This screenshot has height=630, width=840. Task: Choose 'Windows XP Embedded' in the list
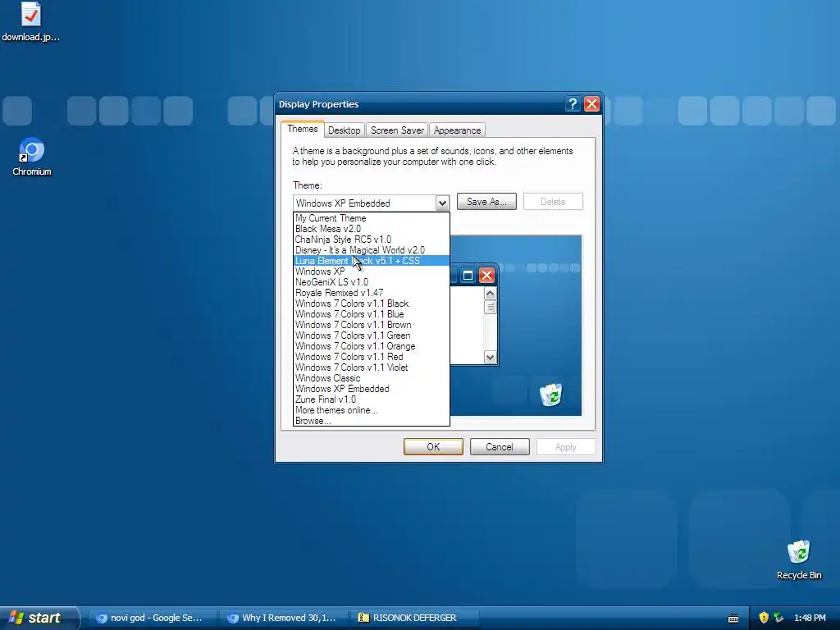pyautogui.click(x=372, y=389)
